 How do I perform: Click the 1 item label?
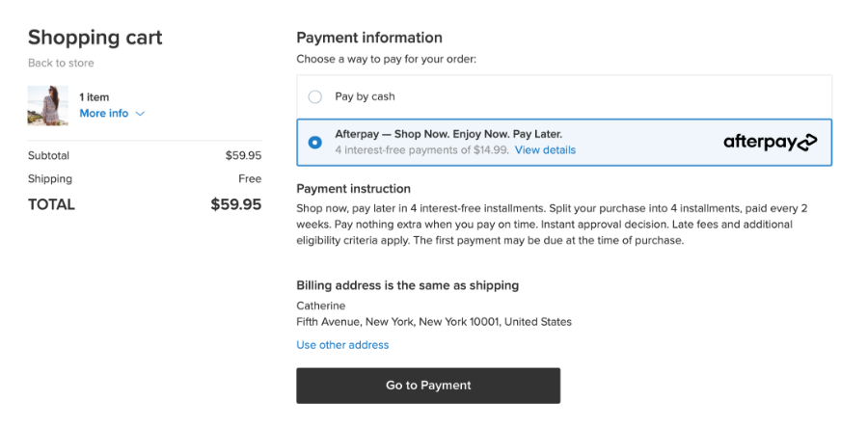pyautogui.click(x=95, y=97)
